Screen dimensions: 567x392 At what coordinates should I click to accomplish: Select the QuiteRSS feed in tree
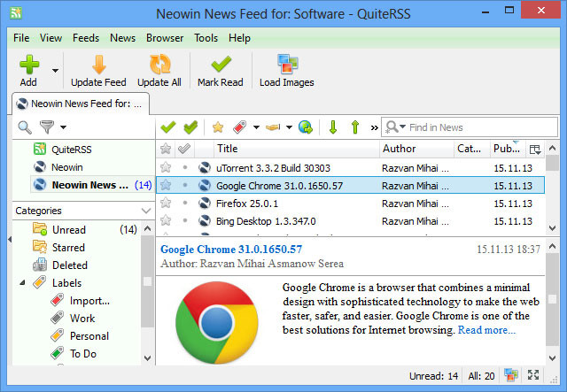click(x=71, y=150)
